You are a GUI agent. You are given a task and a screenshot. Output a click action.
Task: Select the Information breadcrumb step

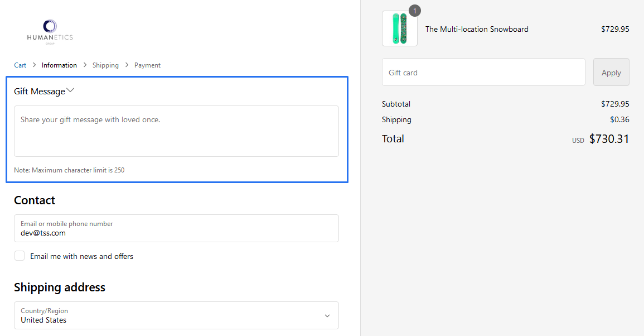(59, 65)
